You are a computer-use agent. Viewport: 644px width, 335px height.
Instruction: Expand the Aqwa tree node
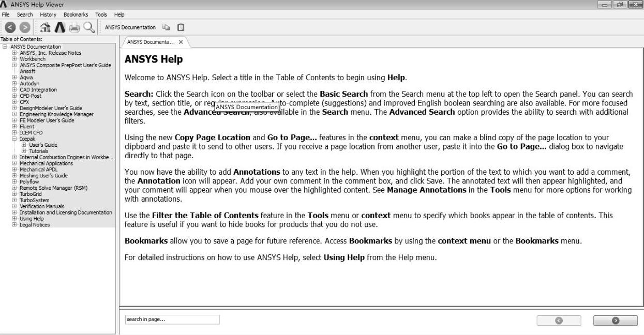click(x=14, y=78)
